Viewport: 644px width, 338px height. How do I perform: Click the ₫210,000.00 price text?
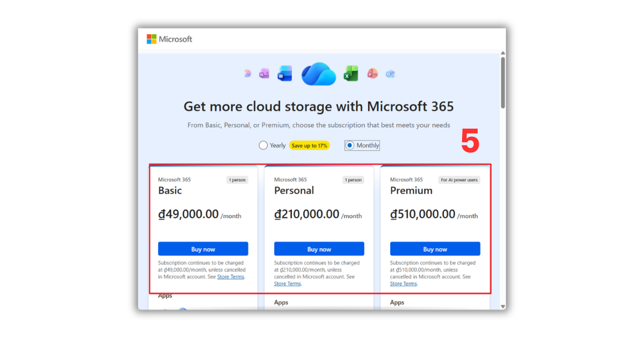coord(306,215)
